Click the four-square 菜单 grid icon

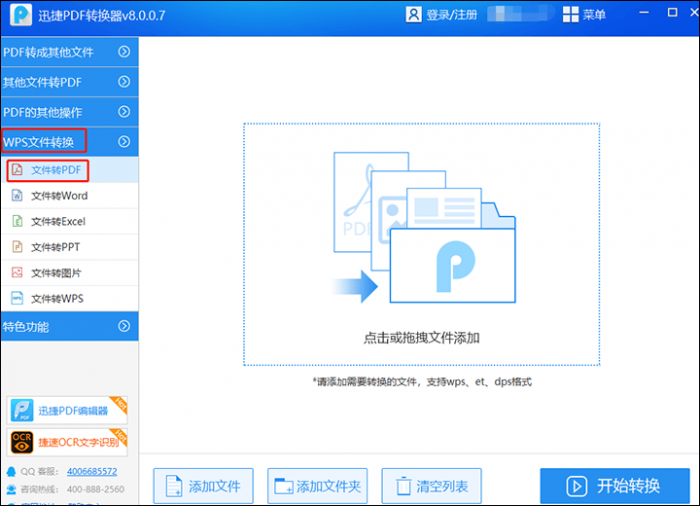(570, 15)
